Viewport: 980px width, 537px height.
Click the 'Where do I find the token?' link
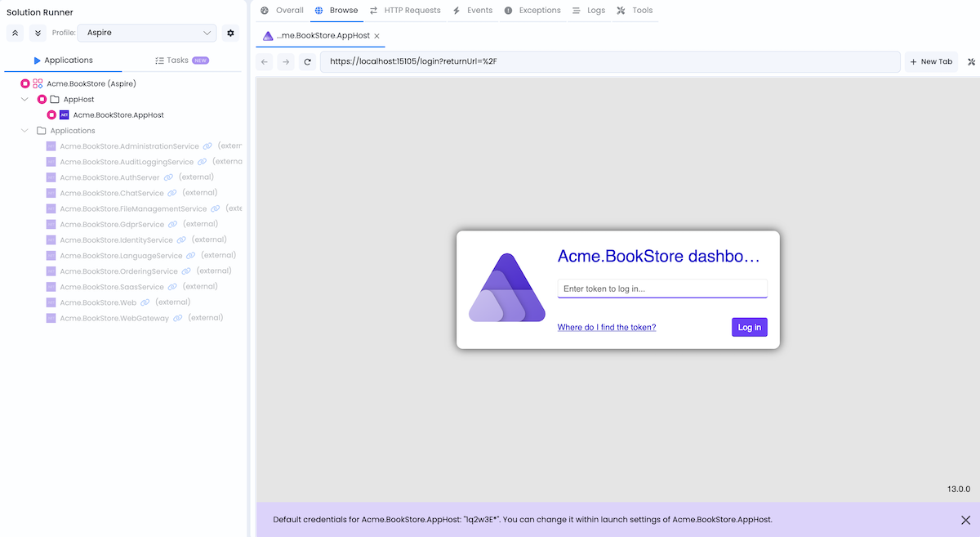(606, 327)
